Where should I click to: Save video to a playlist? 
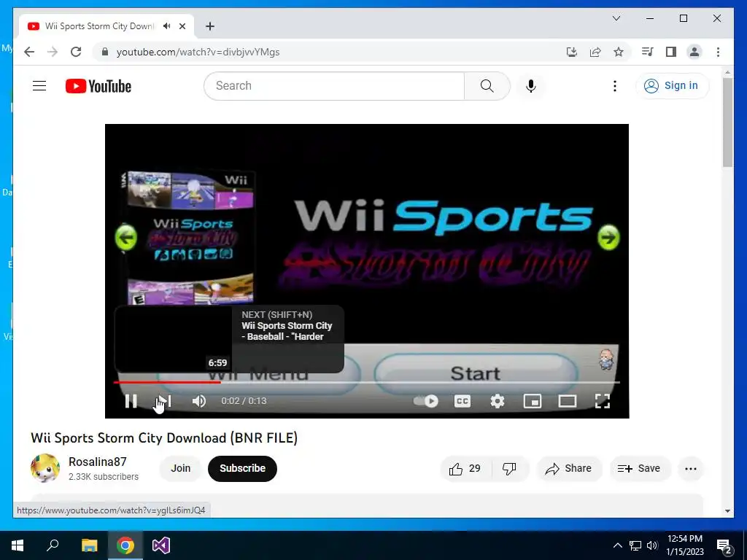click(x=639, y=469)
